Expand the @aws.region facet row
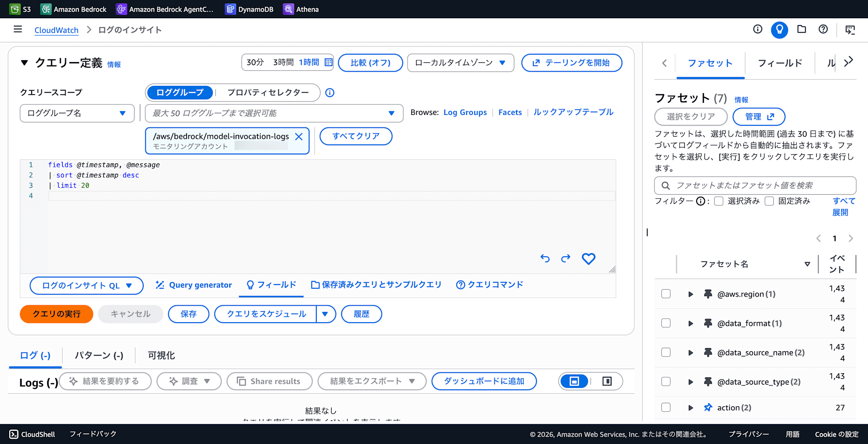 click(x=690, y=294)
